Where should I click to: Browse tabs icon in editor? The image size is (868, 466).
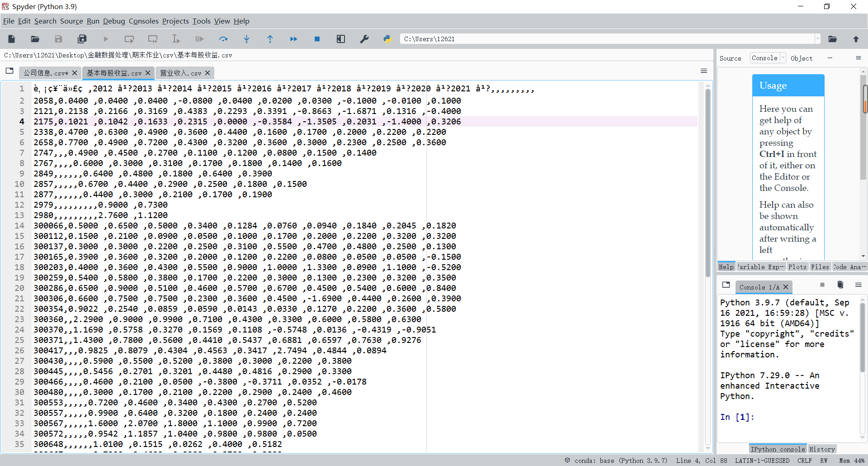(9, 71)
